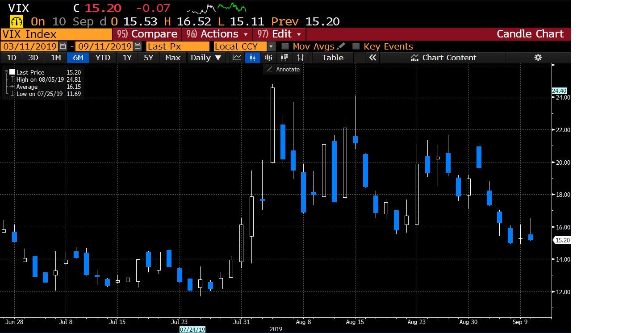Select the Max range tab
644x333 pixels.
click(172, 58)
